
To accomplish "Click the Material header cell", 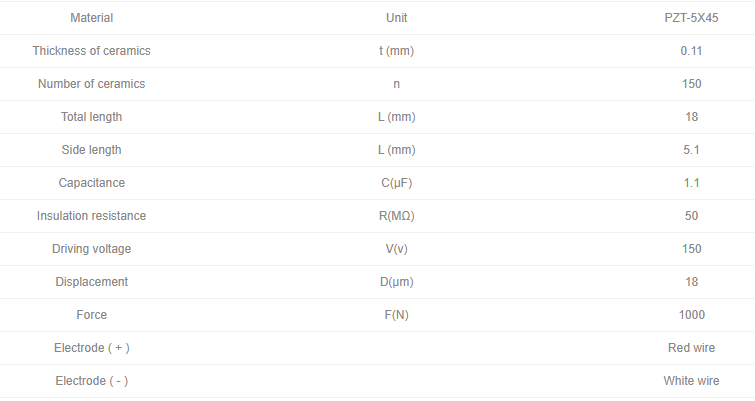I will [91, 18].
